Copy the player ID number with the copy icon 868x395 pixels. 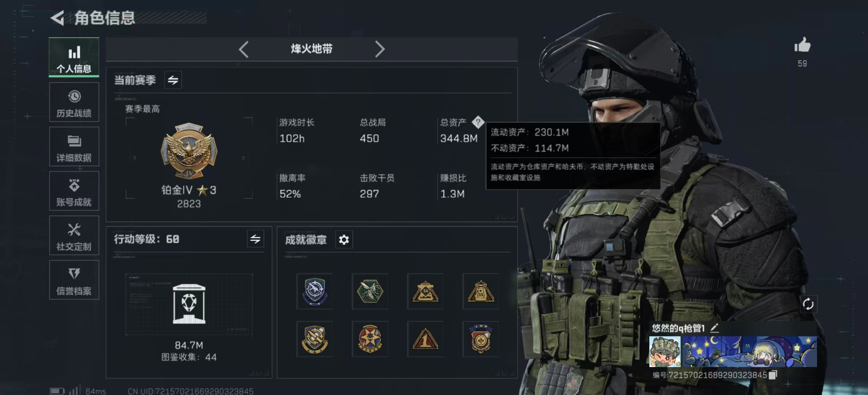pyautogui.click(x=773, y=375)
